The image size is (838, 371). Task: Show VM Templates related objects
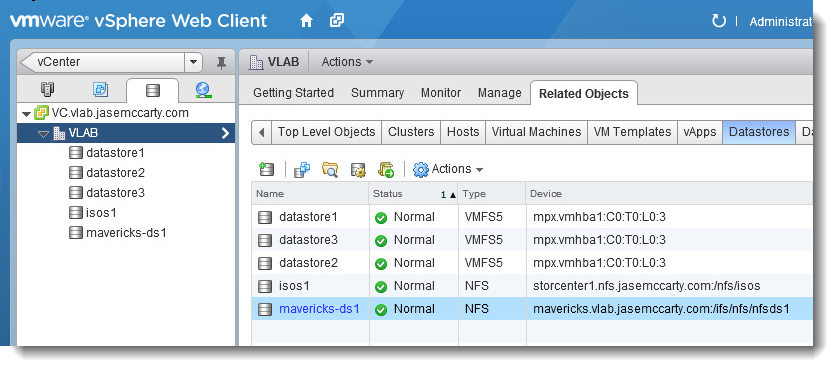(632, 132)
